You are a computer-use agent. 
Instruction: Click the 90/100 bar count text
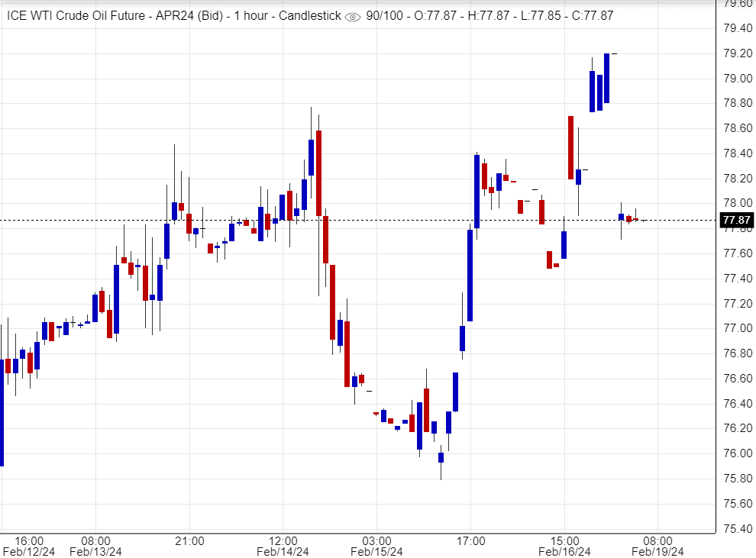point(383,16)
